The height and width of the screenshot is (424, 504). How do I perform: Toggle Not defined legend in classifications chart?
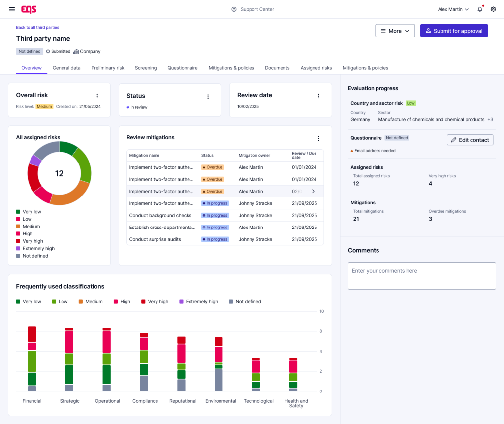click(245, 302)
